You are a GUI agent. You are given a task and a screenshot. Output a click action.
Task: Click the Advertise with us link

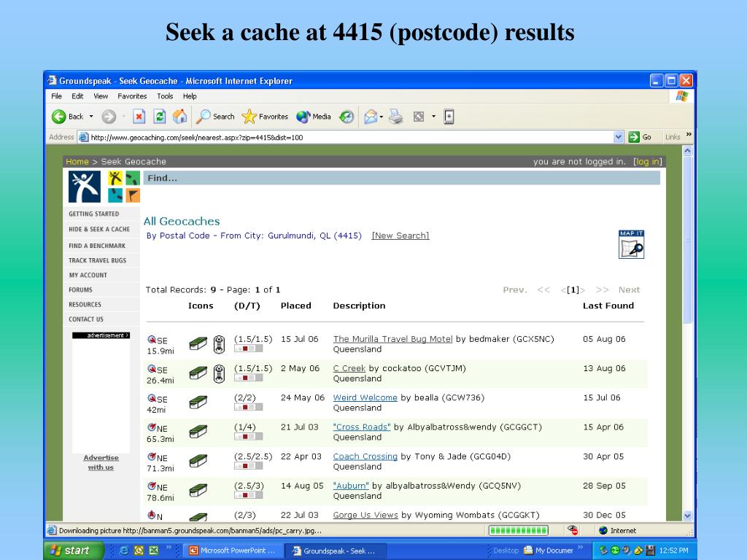coord(101,462)
